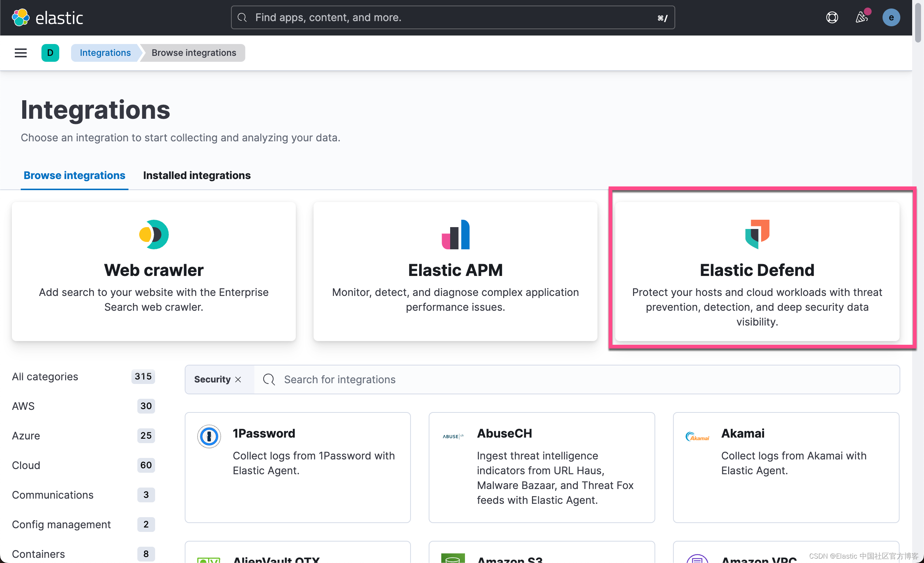Viewport: 924px width, 563px height.
Task: Click the Integrations breadcrumb
Action: coord(105,53)
